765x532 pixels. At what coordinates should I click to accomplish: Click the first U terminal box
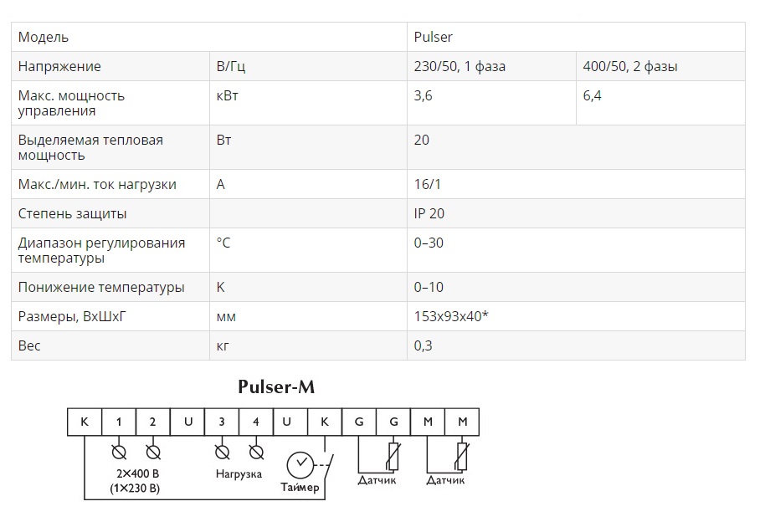[x=187, y=422]
